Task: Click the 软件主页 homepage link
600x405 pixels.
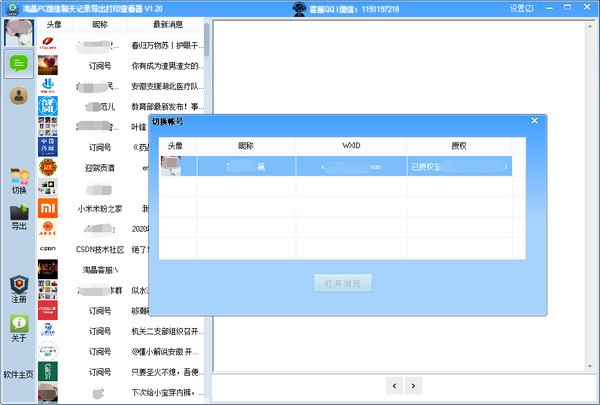Action: [18, 374]
